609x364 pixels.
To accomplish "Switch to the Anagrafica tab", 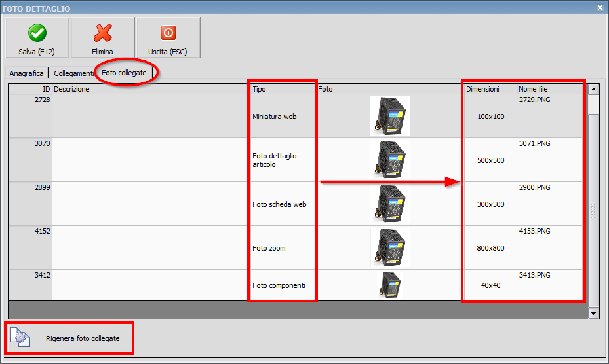I will pos(26,73).
